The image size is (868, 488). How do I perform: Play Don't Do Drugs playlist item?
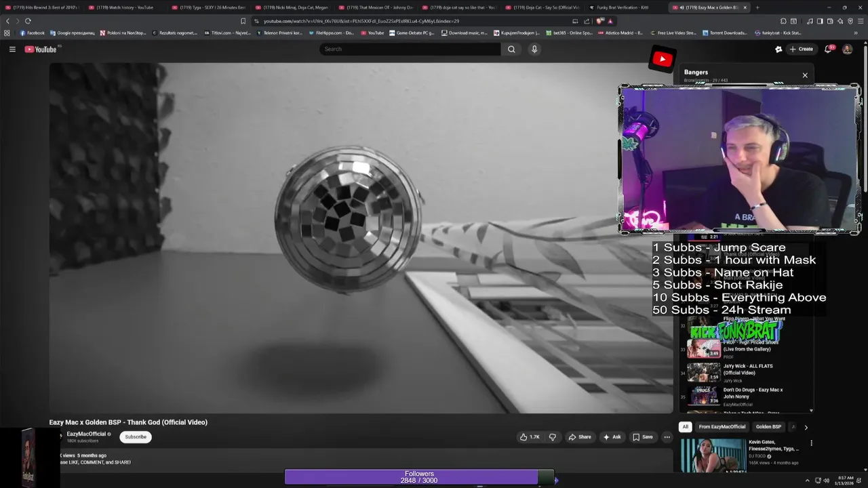(746, 396)
